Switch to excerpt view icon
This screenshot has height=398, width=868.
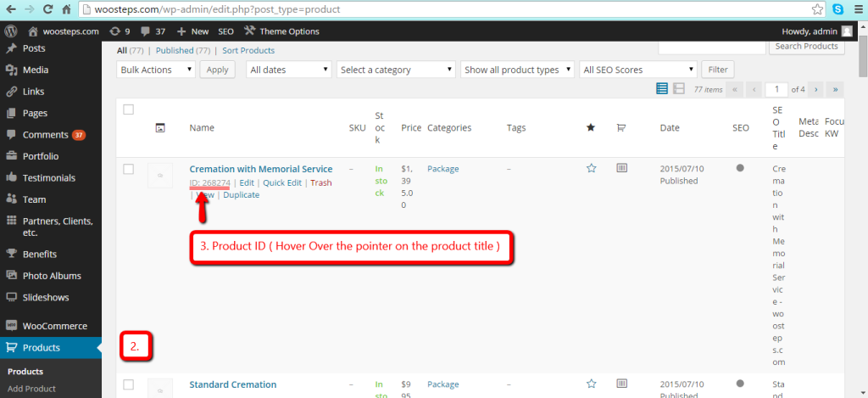[679, 89]
